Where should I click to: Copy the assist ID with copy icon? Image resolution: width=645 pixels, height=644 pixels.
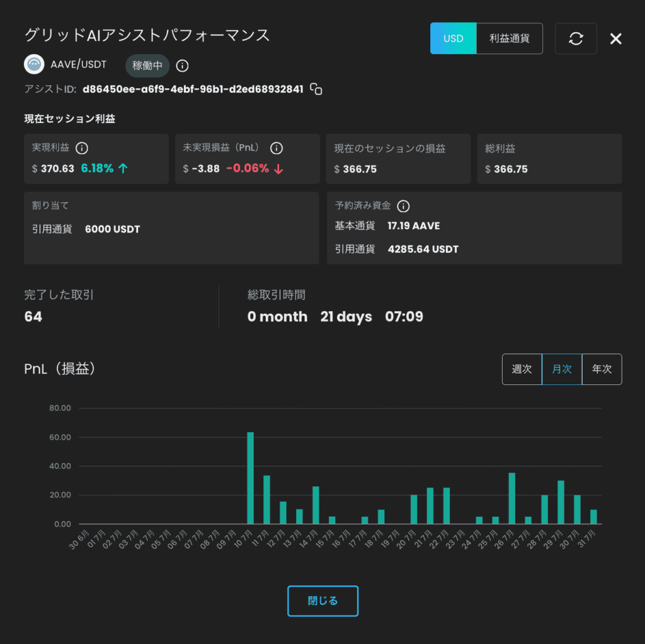pos(316,89)
